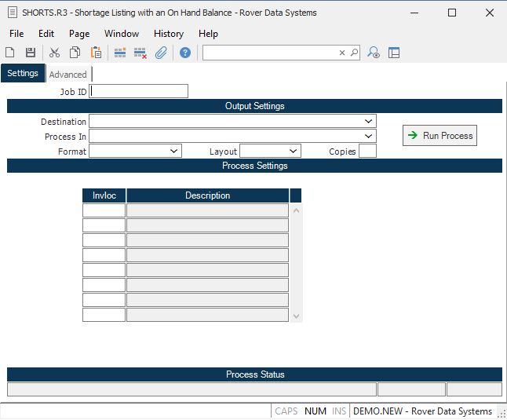Click the Paste clipboard icon
This screenshot has width=507, height=420.
pos(96,53)
